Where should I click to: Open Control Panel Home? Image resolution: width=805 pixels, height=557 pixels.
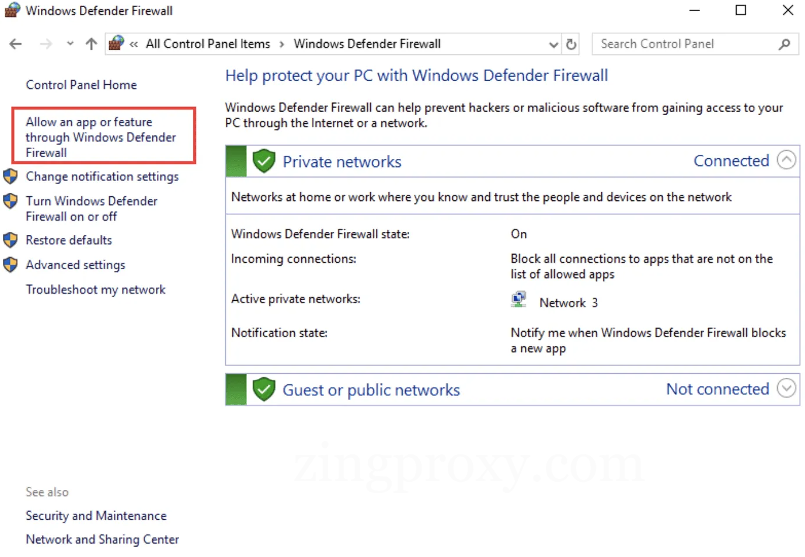point(81,85)
